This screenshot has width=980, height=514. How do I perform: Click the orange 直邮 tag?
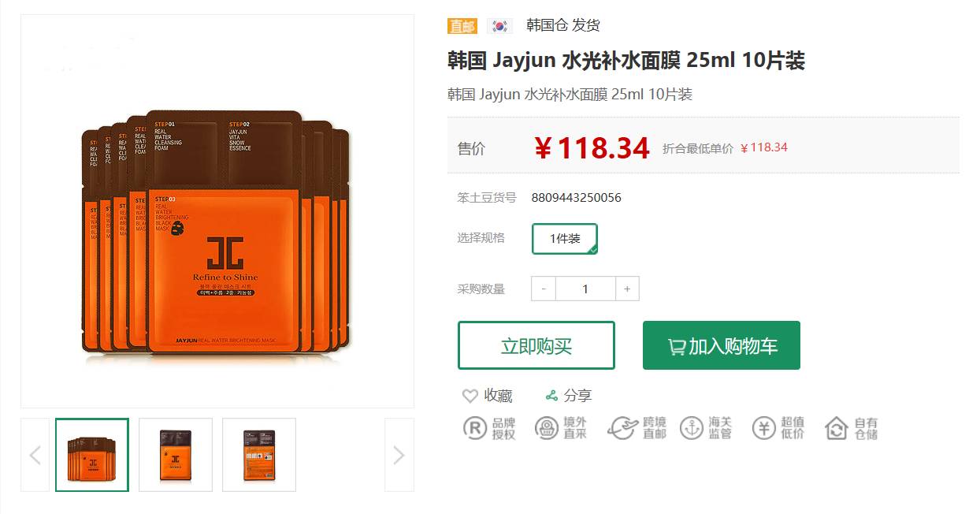[462, 26]
